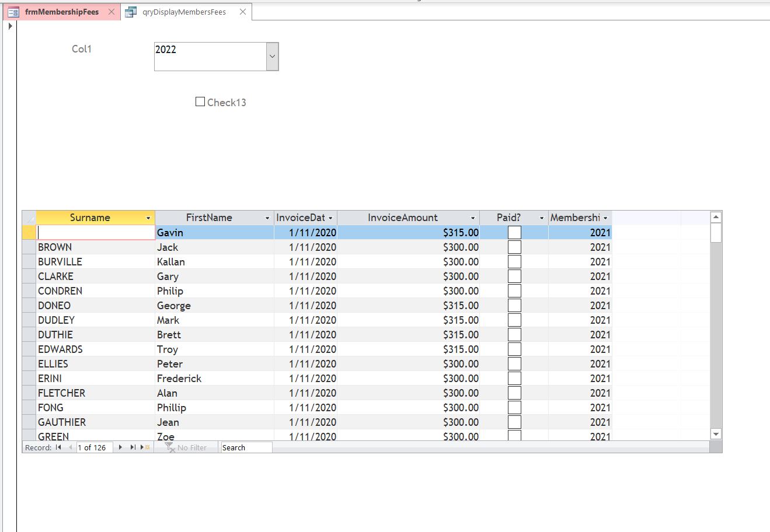The height and width of the screenshot is (532, 770).
Task: Toggle the Check13 checkbox
Action: click(200, 101)
